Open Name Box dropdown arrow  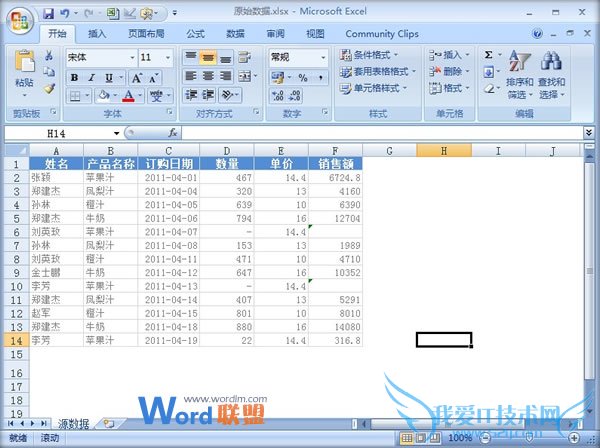pos(116,134)
